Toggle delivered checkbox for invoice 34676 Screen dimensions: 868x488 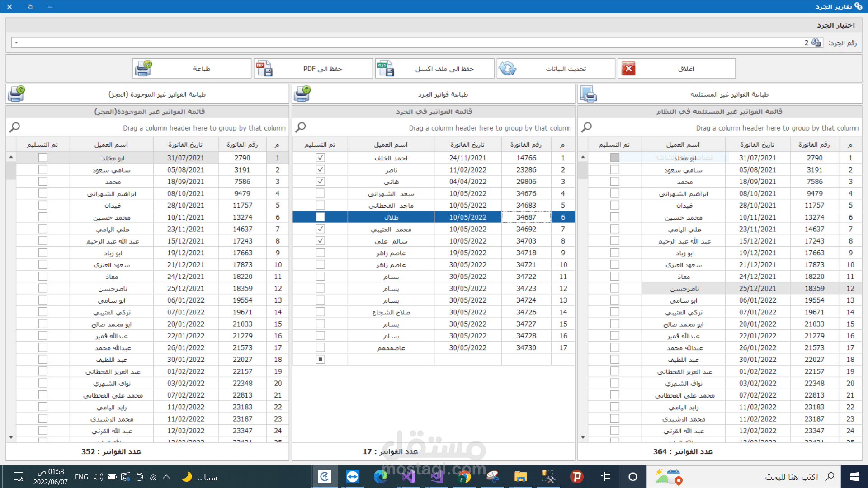tap(320, 193)
